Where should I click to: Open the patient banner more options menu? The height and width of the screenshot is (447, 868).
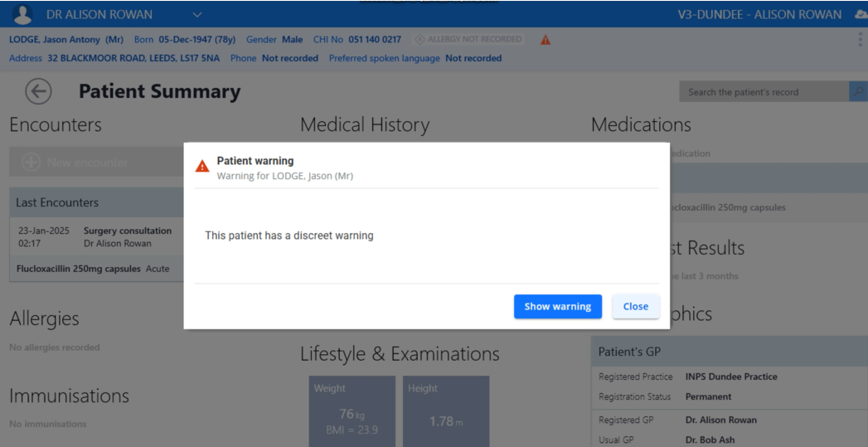click(x=860, y=39)
